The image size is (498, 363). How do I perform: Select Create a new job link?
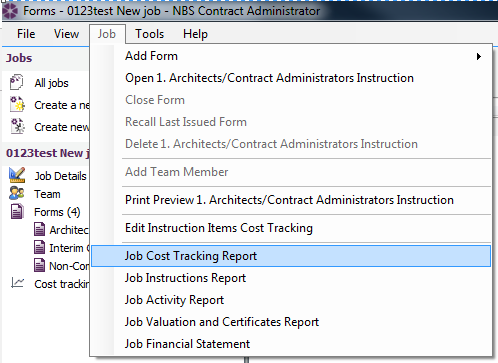point(62,105)
